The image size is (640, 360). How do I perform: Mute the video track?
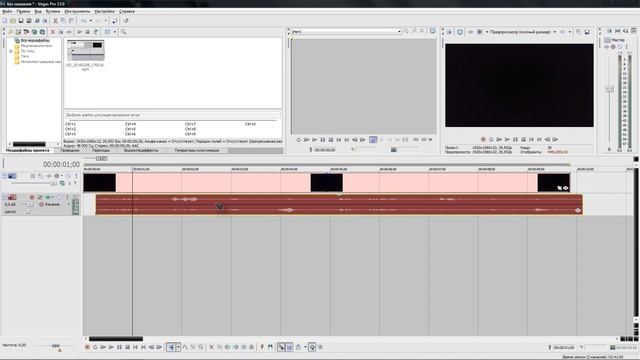[68, 176]
